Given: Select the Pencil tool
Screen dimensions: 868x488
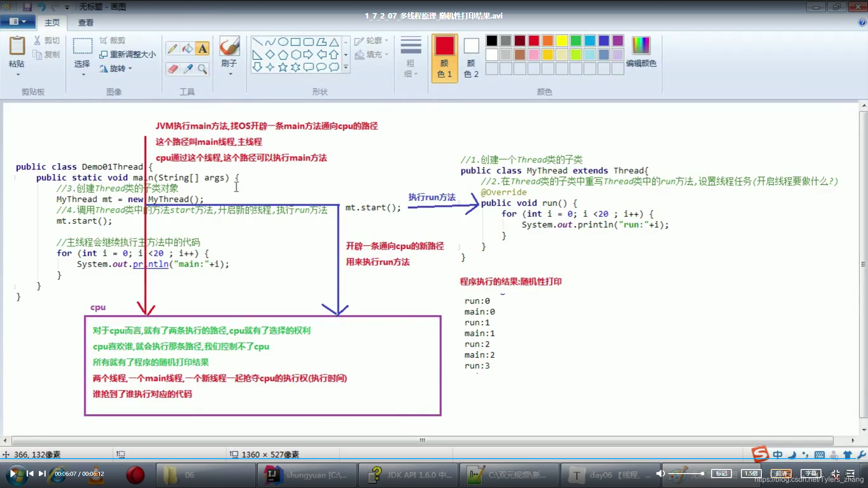Looking at the screenshot, I should [172, 48].
